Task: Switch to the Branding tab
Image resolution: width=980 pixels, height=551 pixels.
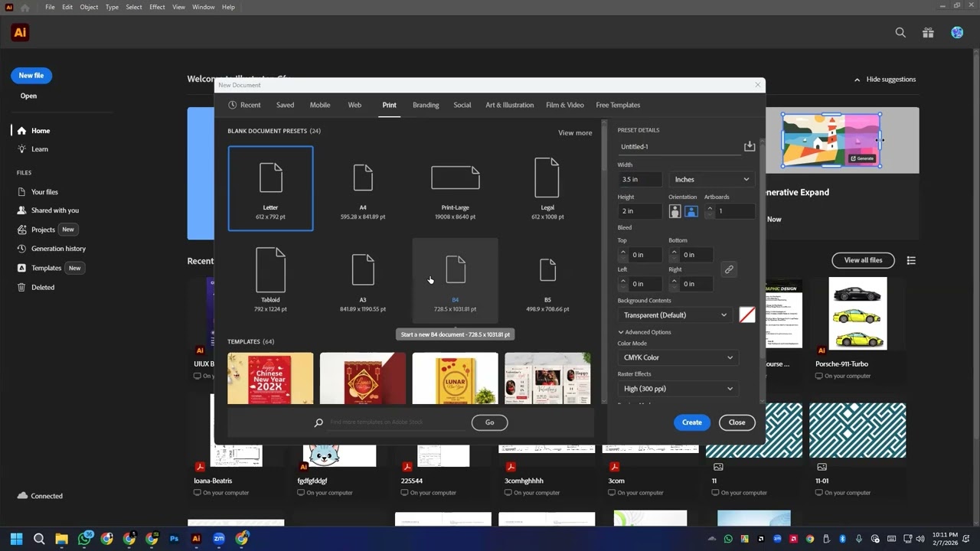Action: [426, 105]
